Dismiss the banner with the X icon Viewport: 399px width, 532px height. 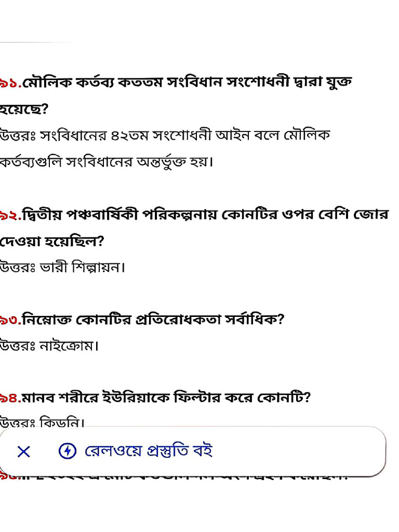[24, 451]
